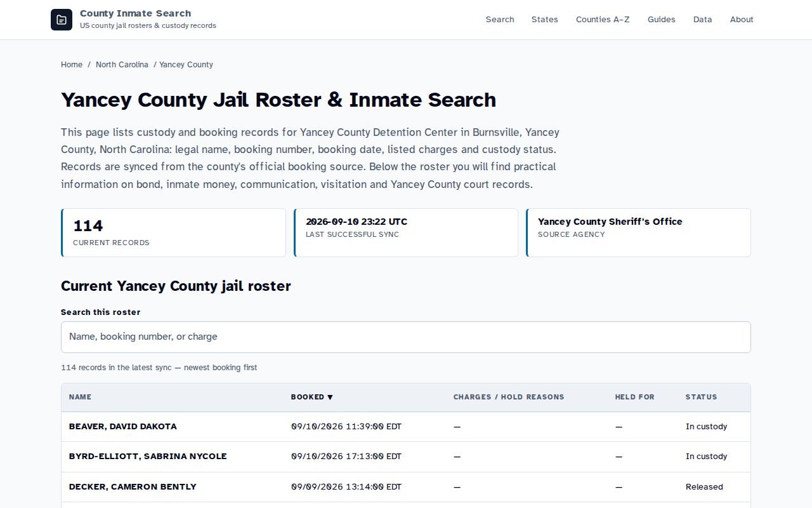812x508 pixels.
Task: Open the County Inmate Search site title
Action: [x=135, y=13]
